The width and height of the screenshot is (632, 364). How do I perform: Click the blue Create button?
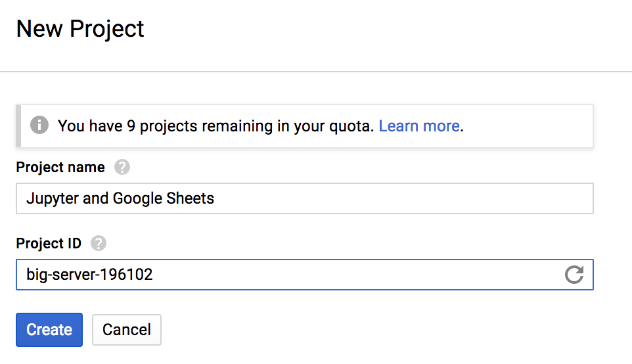49,330
